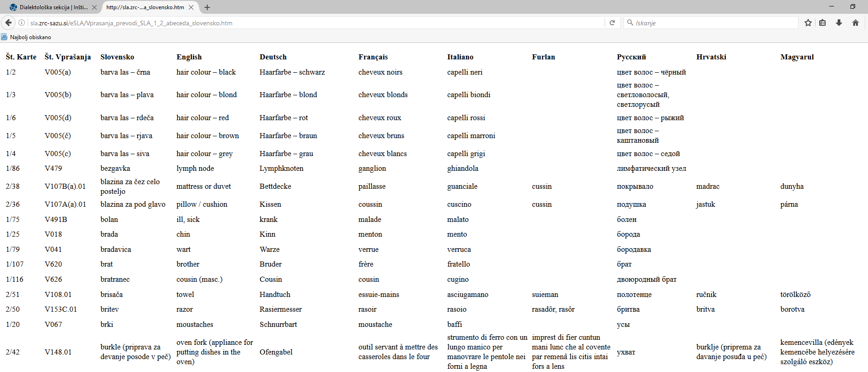Close the sla.zrc slovensko.htm tab
The width and height of the screenshot is (868, 372).
[x=191, y=7]
